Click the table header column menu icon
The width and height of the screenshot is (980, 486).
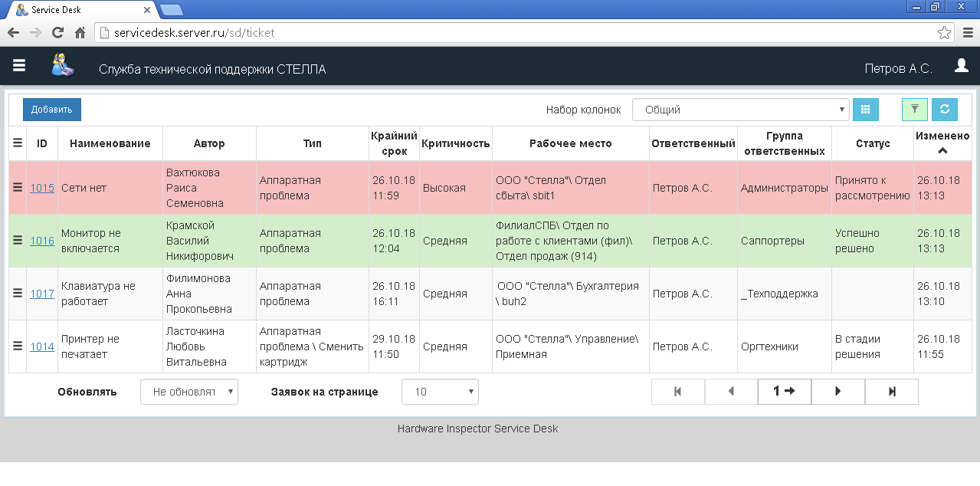pos(18,143)
